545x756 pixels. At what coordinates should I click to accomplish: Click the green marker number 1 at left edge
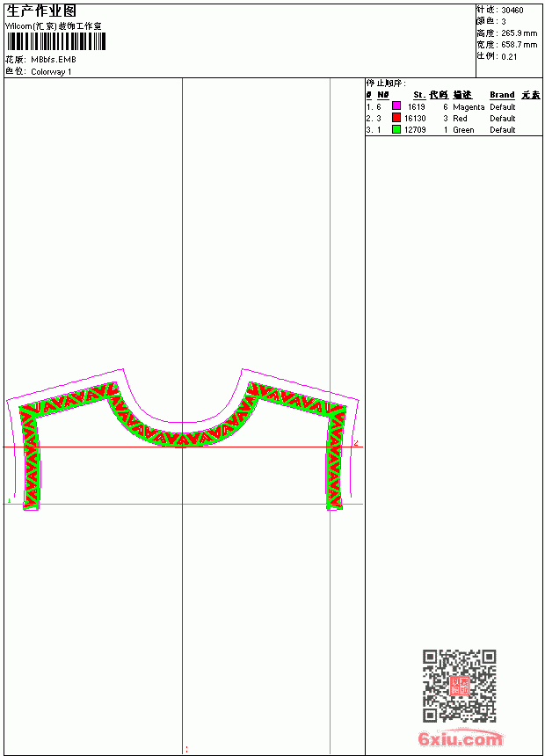pos(9,501)
